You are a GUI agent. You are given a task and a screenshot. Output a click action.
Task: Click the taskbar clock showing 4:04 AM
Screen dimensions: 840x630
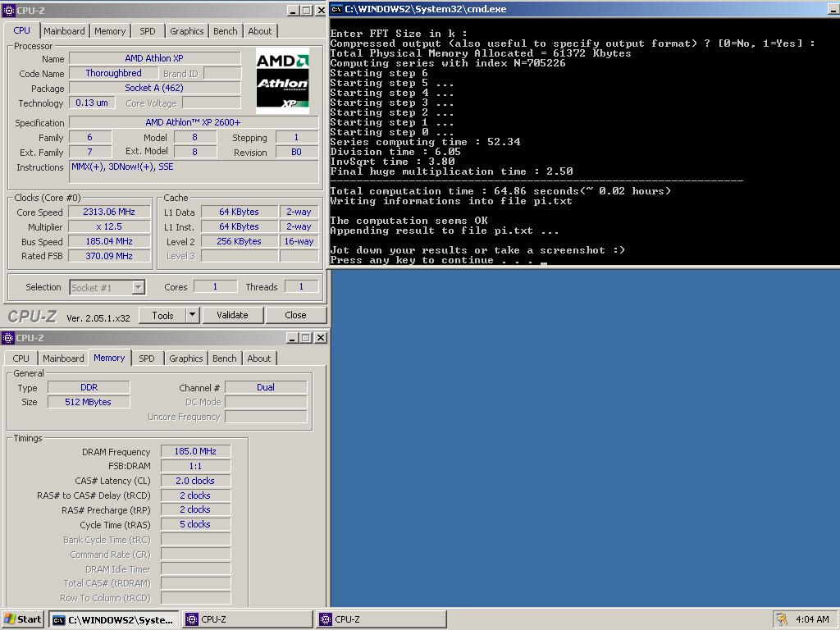pyautogui.click(x=812, y=619)
